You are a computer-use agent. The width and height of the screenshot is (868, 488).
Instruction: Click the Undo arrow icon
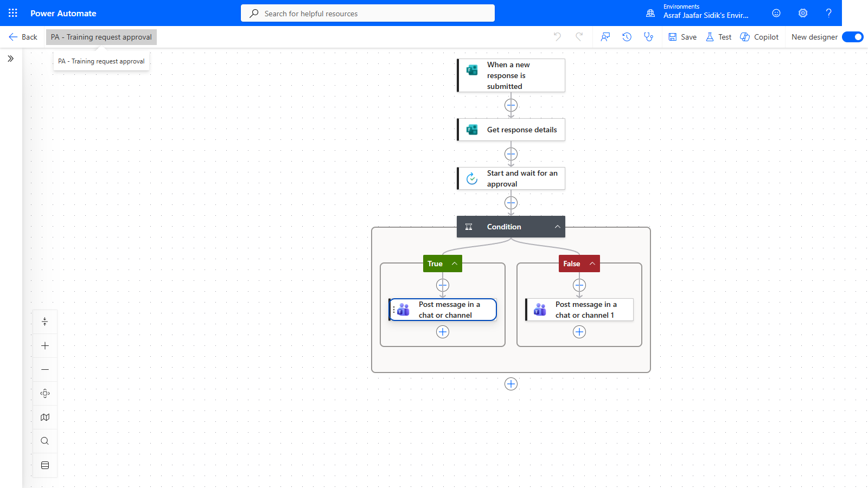click(557, 37)
